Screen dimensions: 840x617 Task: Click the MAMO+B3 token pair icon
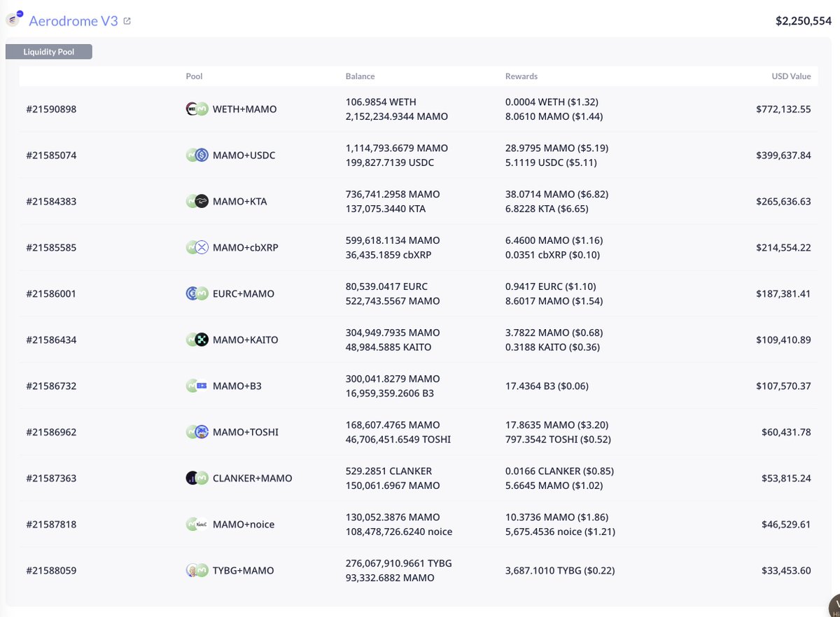click(197, 386)
